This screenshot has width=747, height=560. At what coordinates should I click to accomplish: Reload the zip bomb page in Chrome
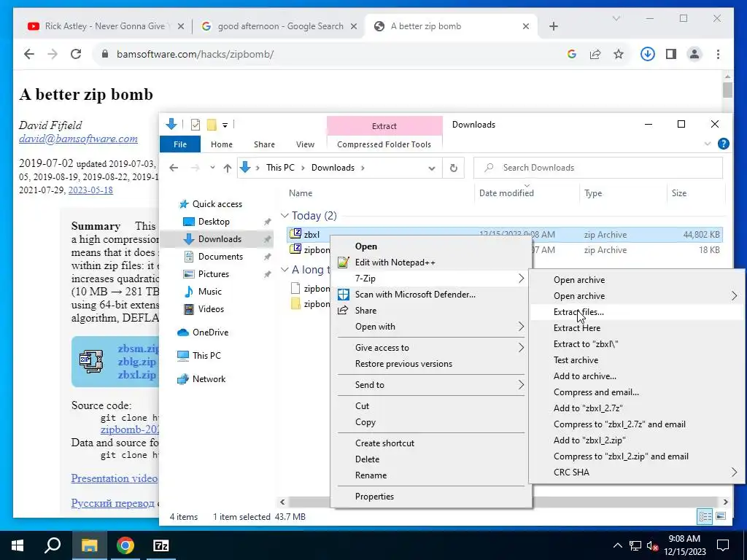coord(76,54)
